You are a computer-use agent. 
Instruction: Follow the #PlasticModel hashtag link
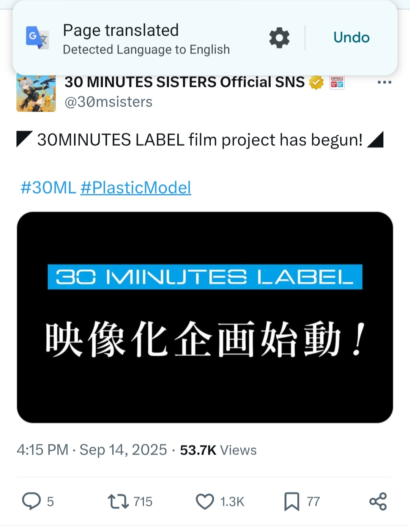click(136, 187)
